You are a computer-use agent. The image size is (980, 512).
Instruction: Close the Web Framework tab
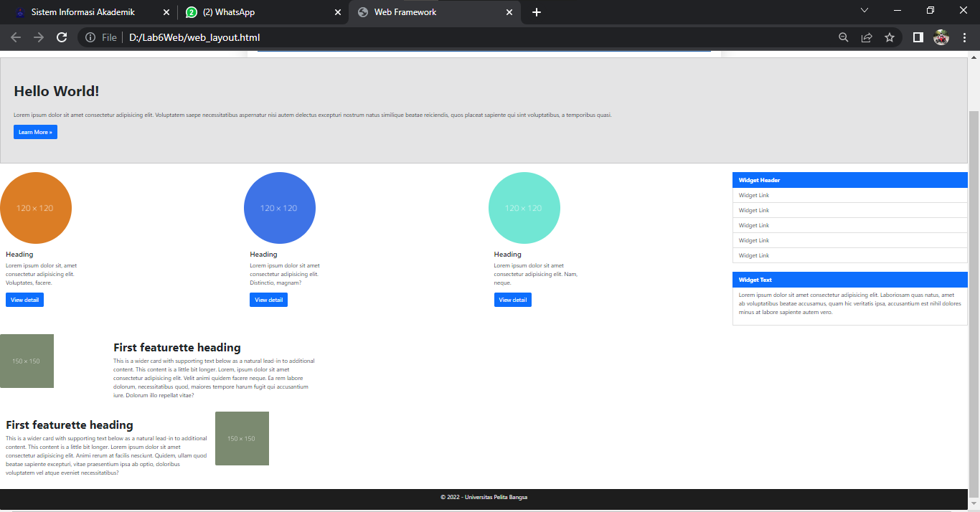pyautogui.click(x=509, y=12)
